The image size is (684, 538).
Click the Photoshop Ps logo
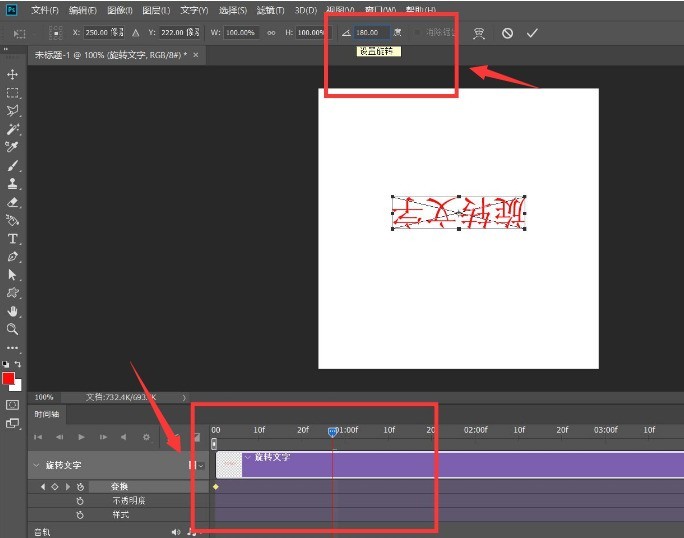point(11,10)
